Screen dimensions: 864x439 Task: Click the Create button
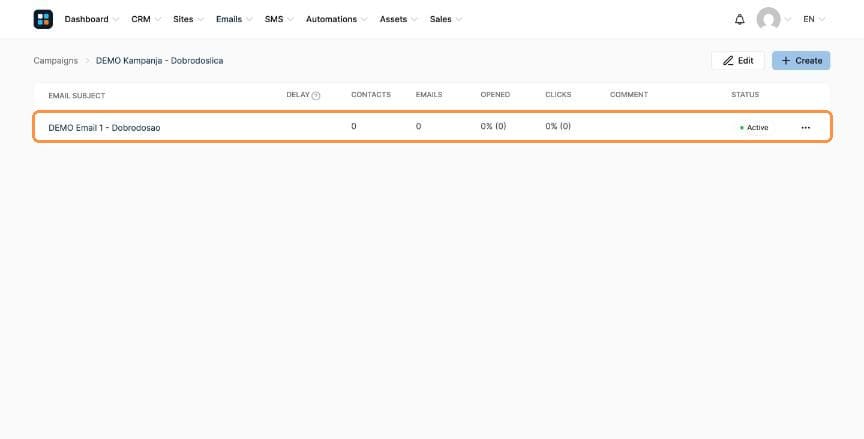[801, 61]
